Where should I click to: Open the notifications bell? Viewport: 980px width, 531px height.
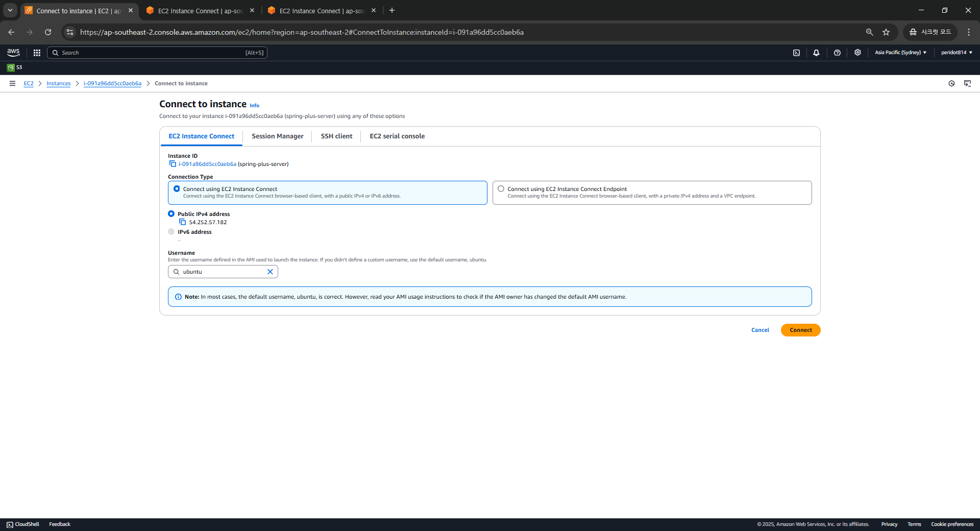[x=816, y=53]
